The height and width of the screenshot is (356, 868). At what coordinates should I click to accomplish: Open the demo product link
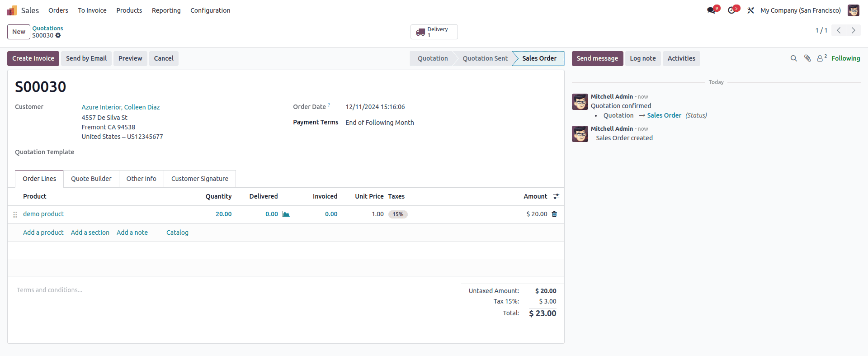pos(43,214)
